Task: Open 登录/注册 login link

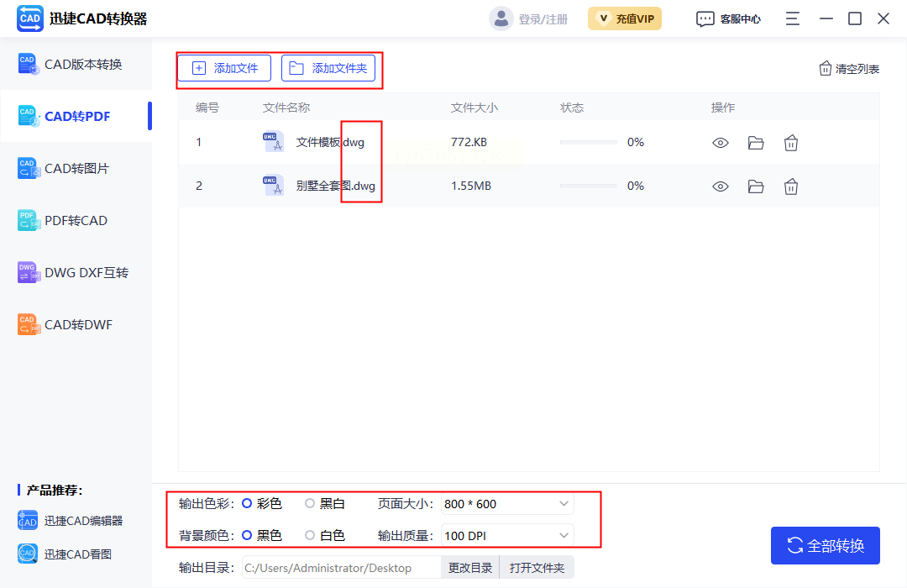Action: click(543, 19)
